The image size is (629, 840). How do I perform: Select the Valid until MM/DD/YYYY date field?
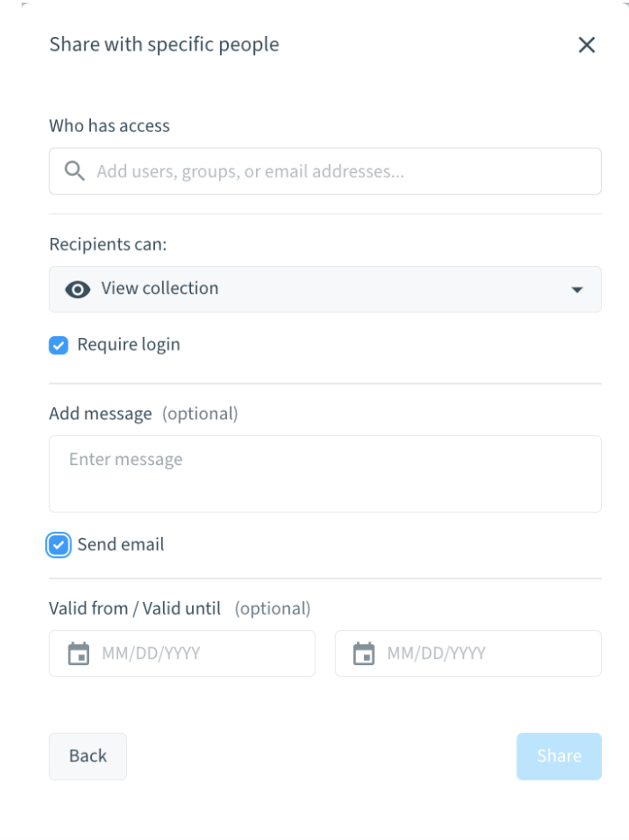click(x=484, y=653)
